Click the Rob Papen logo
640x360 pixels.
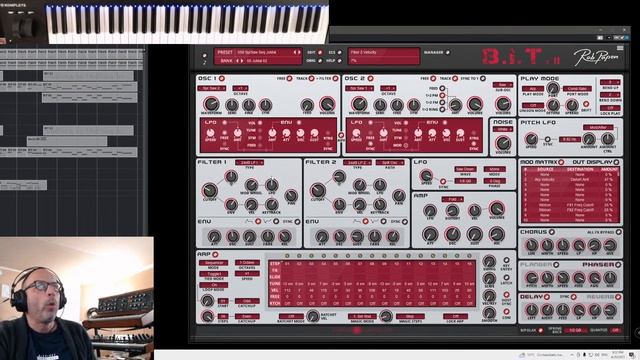(596, 58)
